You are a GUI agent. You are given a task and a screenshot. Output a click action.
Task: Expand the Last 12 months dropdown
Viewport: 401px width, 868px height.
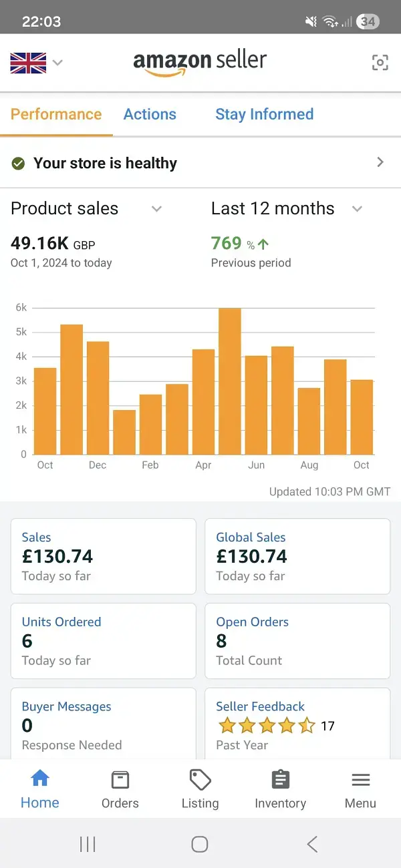[357, 209]
